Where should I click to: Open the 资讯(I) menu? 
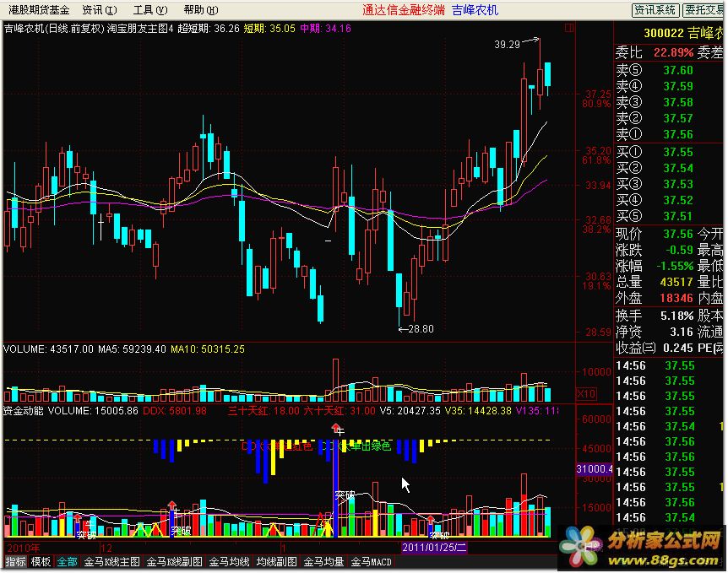coord(100,10)
